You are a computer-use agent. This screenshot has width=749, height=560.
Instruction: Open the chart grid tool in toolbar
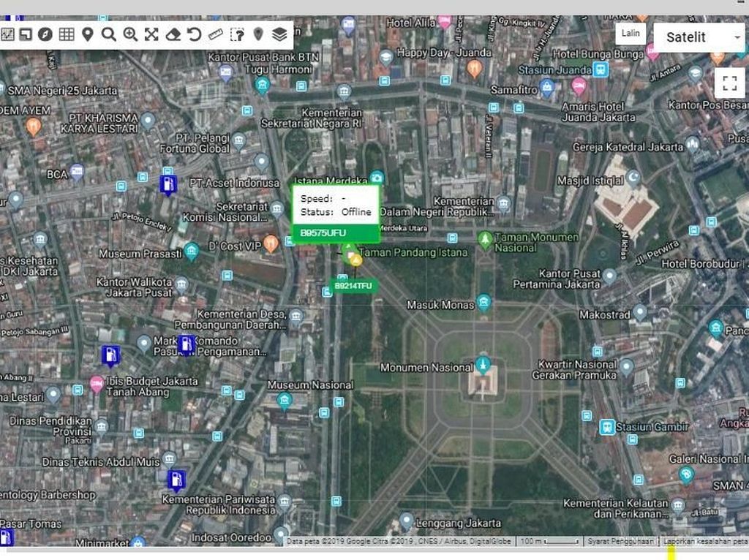tap(7, 34)
